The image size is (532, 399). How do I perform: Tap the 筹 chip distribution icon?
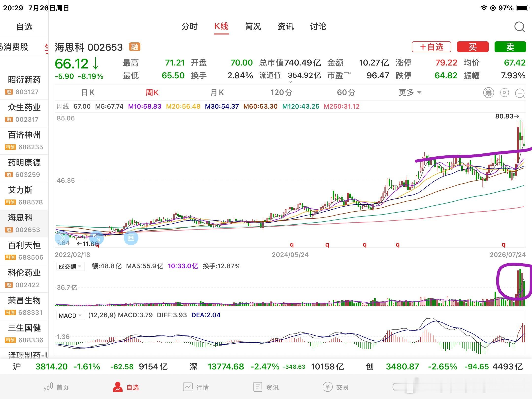[489, 93]
